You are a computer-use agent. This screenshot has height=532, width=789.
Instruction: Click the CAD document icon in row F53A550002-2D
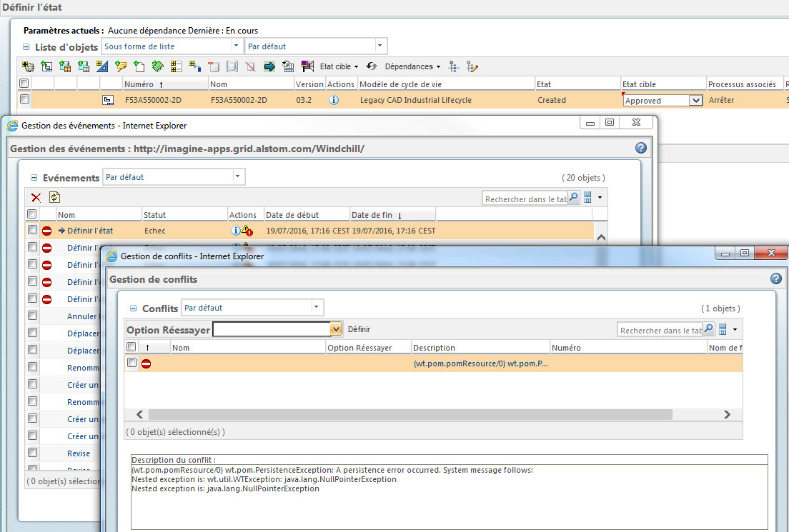coord(108,100)
